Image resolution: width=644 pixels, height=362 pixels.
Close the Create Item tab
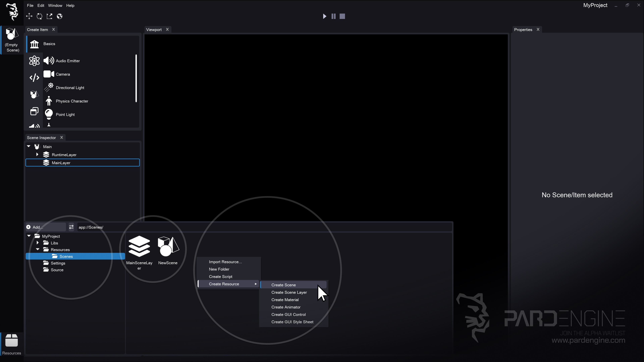pyautogui.click(x=53, y=29)
